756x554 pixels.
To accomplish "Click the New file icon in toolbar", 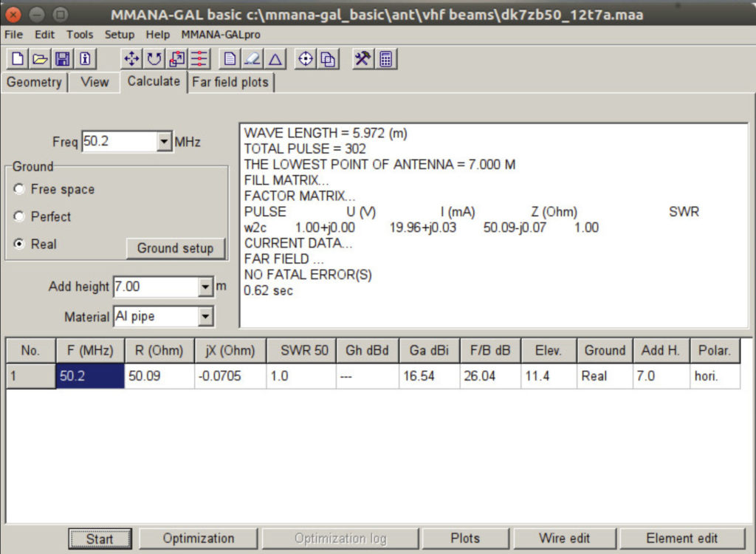I will tap(18, 58).
